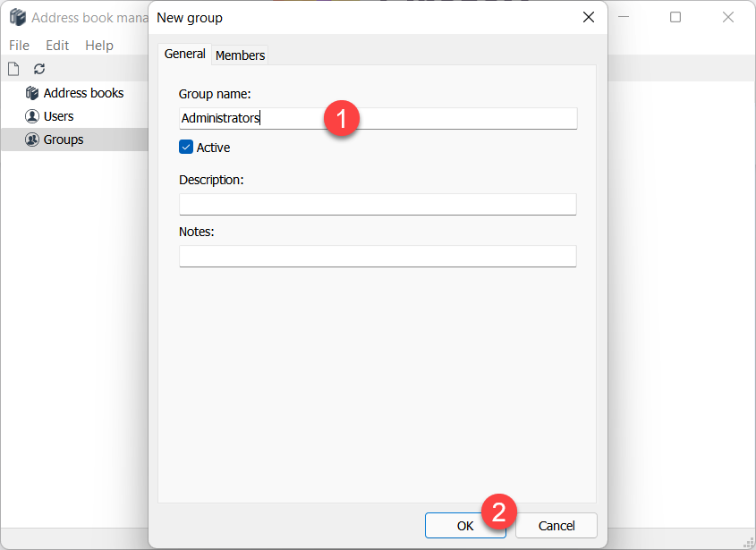Screen dimensions: 756x550
Task: Switch to the General tab
Action: click(x=185, y=55)
